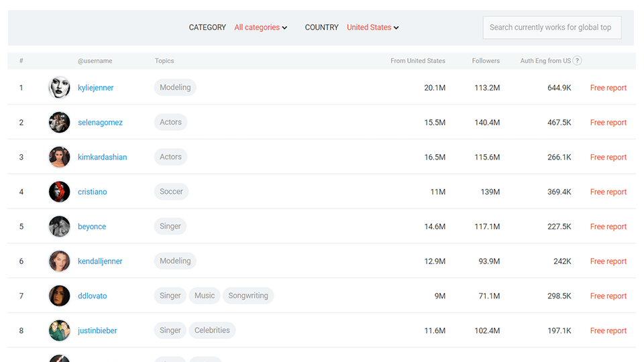Open justinbieber profile link

[97, 330]
